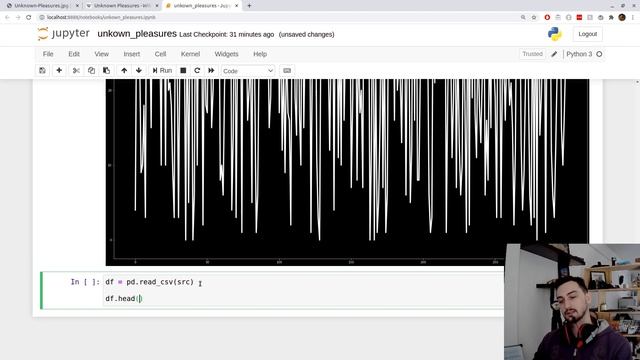Click the save and checkpoint toolbar icon
Image resolution: width=640 pixels, height=360 pixels.
[42, 71]
